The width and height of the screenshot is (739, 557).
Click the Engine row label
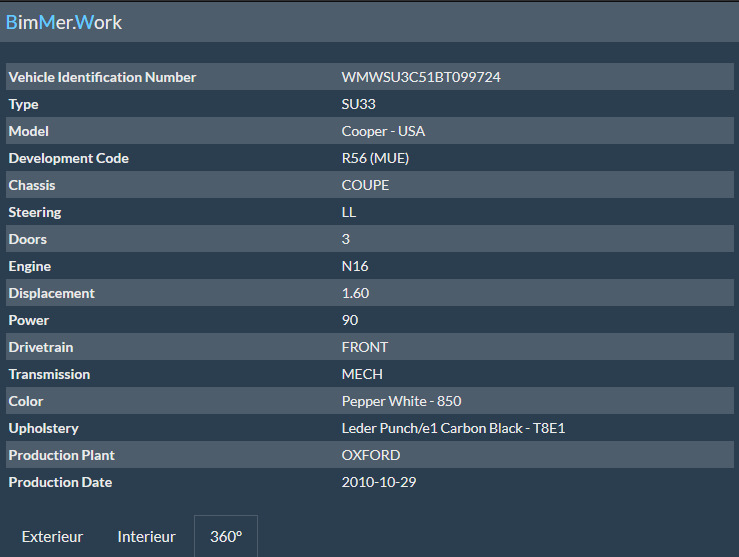[x=30, y=267]
